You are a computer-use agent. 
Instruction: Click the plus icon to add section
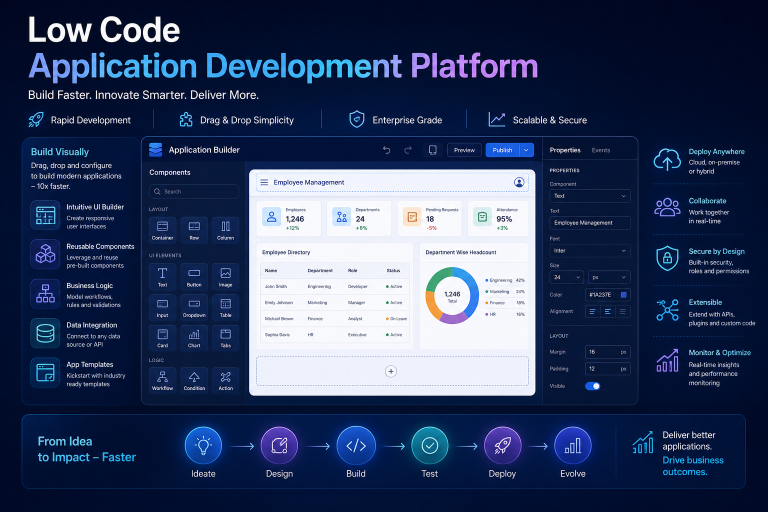tap(391, 371)
